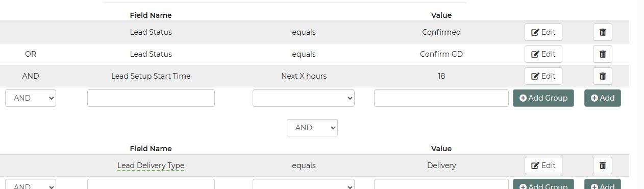Expand the comparison operator dropdown in first group
644x189 pixels.
(304, 98)
